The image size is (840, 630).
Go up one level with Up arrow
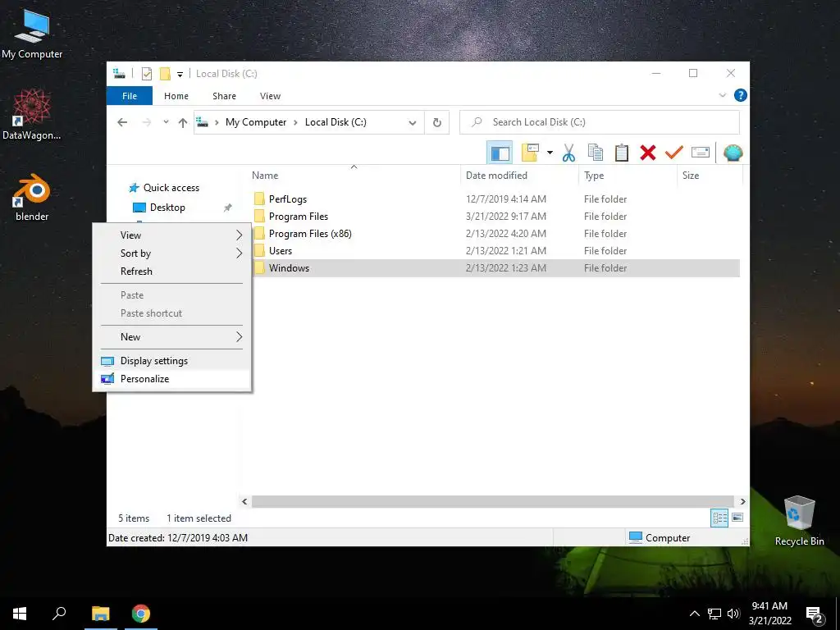tap(183, 123)
